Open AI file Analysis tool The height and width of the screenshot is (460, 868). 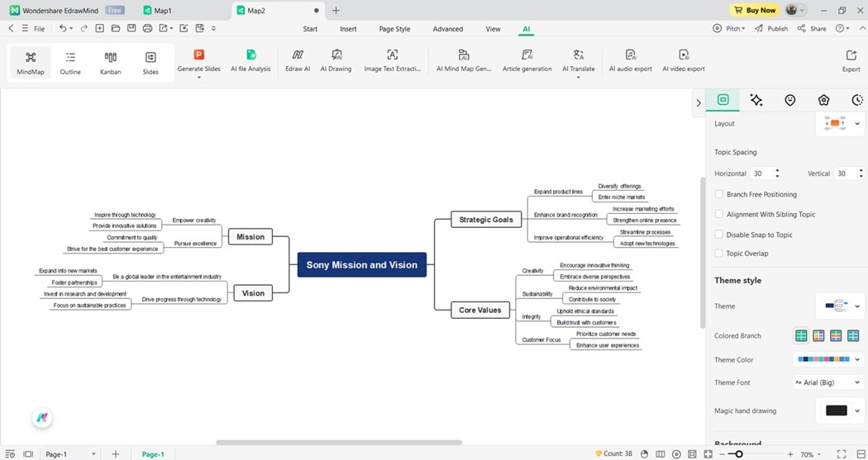[250, 61]
